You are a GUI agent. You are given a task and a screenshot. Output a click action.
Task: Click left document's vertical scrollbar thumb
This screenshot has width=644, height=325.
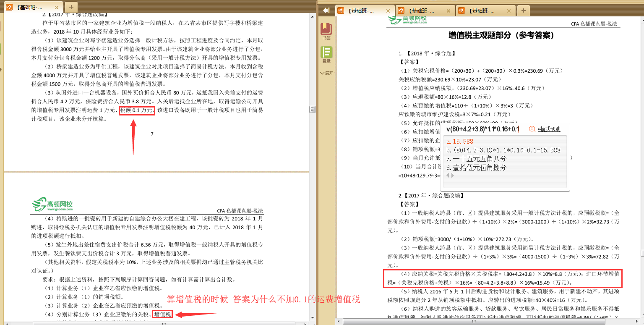click(312, 109)
